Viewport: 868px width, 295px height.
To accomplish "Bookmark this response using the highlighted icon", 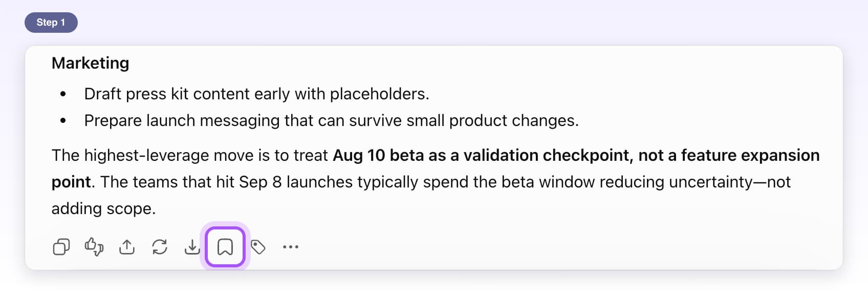I will pos(225,247).
